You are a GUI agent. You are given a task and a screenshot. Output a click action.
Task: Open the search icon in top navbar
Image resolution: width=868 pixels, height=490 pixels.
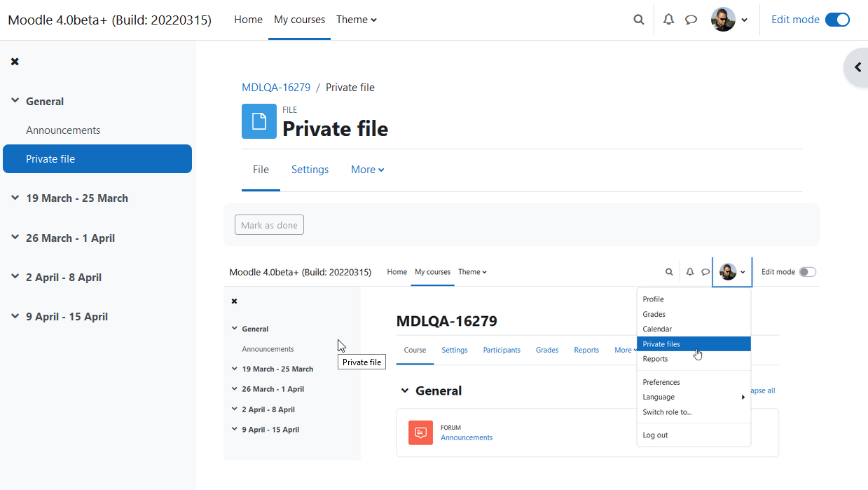[639, 20]
